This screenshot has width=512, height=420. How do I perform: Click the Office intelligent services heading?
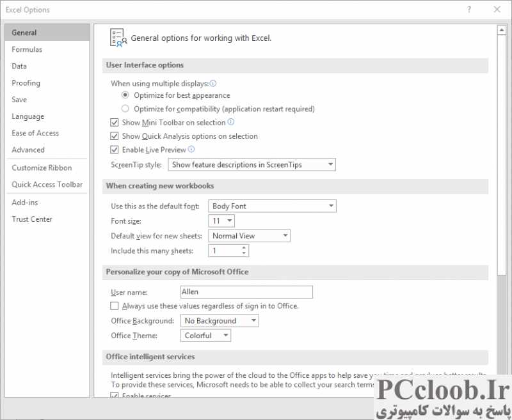tap(150, 357)
